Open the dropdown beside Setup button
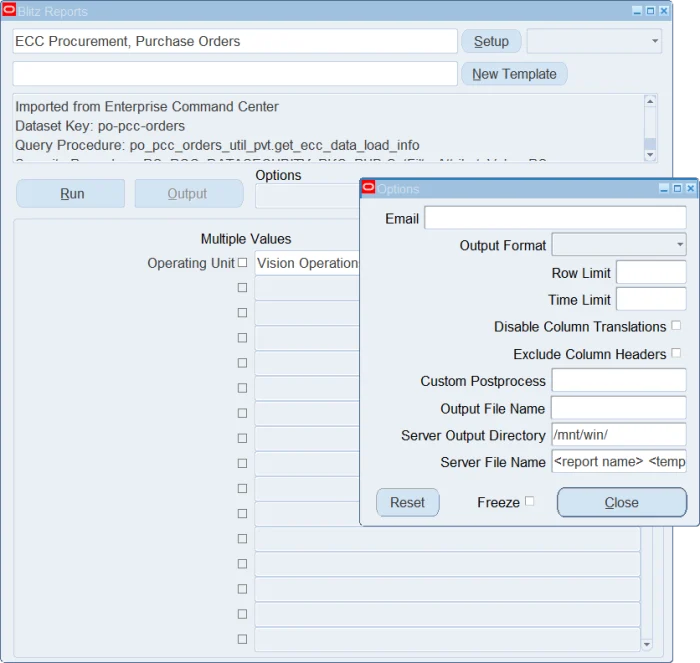 coord(594,41)
